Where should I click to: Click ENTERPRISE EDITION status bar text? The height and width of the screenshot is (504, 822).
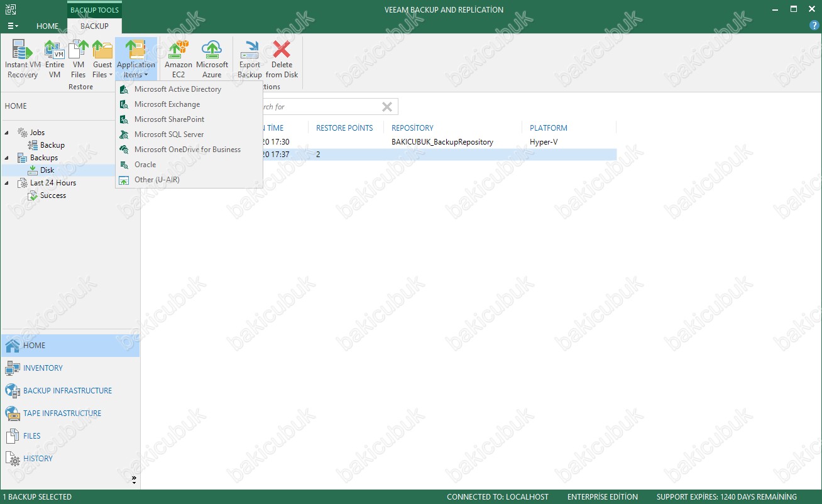tap(602, 497)
